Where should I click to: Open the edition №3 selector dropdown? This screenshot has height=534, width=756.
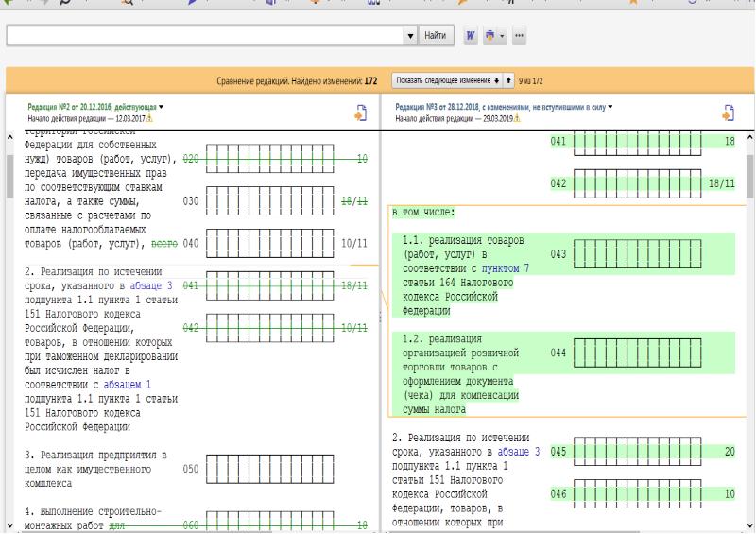tap(611, 107)
